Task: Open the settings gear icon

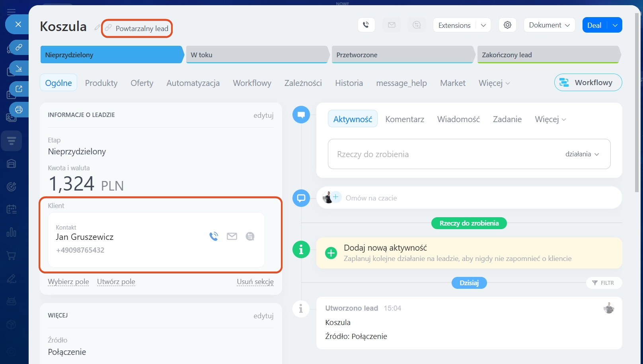Action: pyautogui.click(x=507, y=25)
